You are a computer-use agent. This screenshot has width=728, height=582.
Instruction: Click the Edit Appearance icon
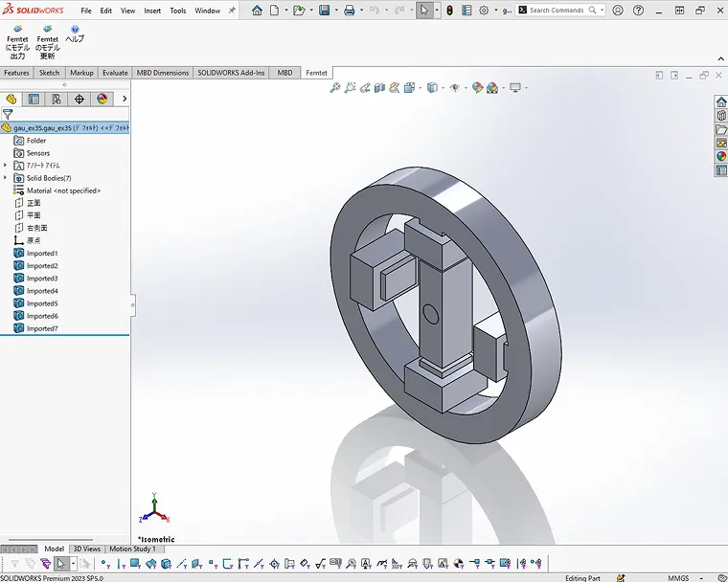[477, 88]
